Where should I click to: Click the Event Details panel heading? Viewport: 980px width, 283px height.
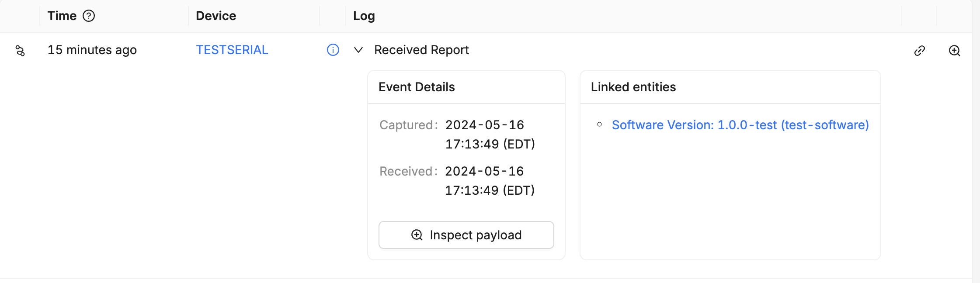[417, 87]
